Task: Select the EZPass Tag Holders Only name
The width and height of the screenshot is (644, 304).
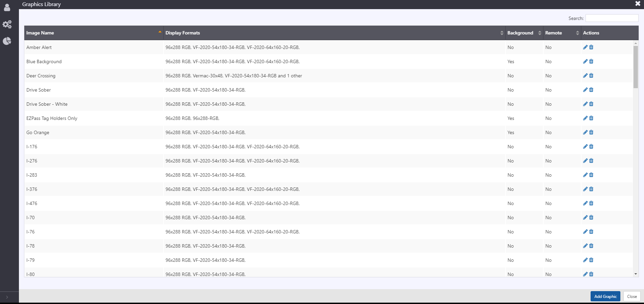Action: tap(52, 118)
